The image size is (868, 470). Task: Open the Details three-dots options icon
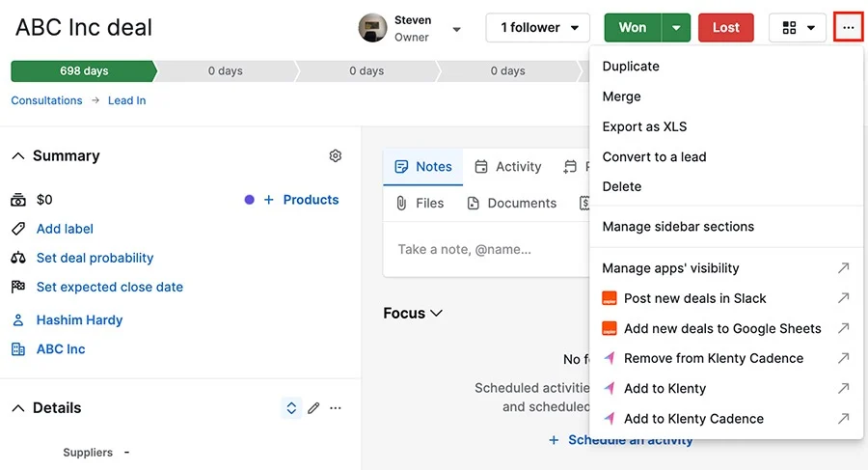tap(336, 408)
